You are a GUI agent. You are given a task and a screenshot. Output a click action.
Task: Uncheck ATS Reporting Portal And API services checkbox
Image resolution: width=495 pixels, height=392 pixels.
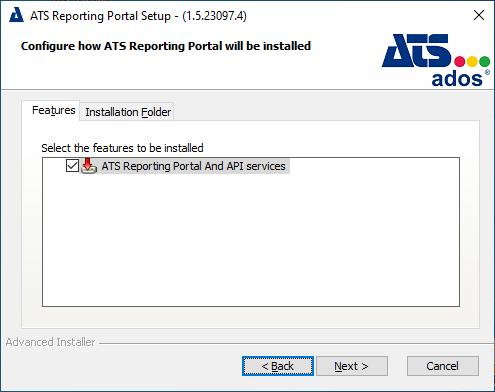pyautogui.click(x=72, y=166)
